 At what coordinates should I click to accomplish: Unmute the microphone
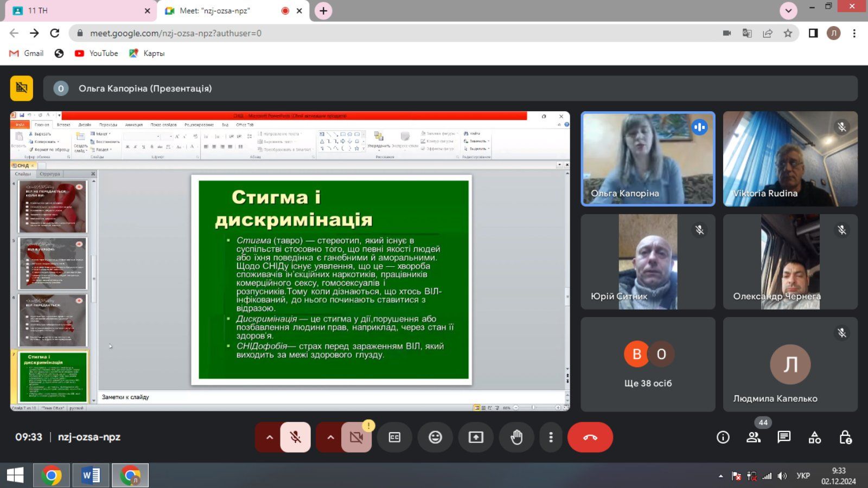296,437
